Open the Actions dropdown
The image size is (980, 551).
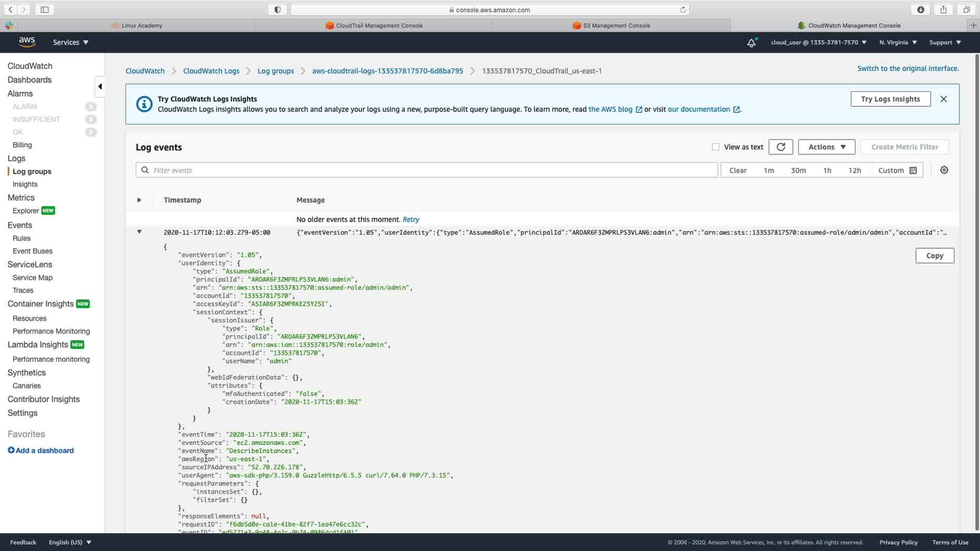827,147
